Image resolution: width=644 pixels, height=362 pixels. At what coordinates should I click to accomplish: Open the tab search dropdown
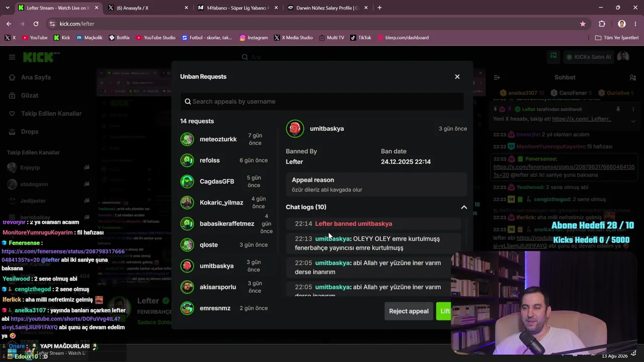[x=8, y=8]
